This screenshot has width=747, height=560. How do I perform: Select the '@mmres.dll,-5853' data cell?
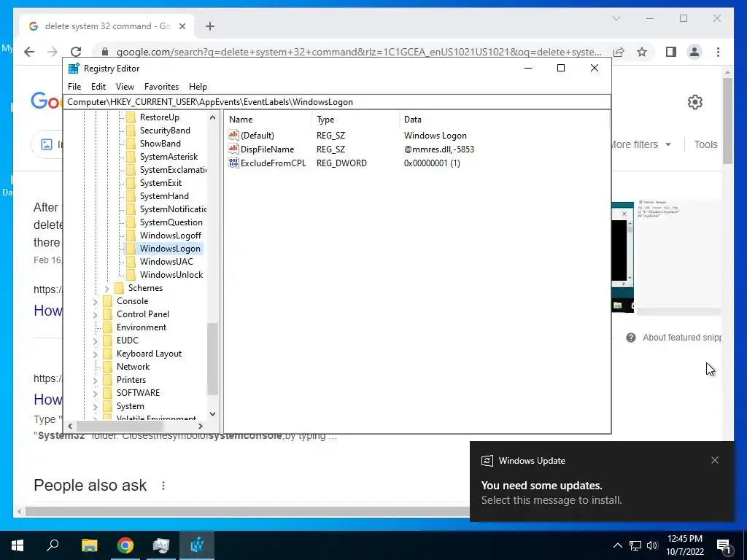pos(438,149)
